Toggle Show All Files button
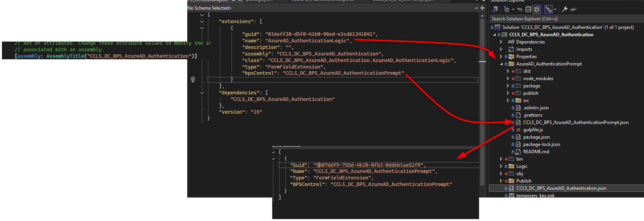The image size is (644, 221). click(x=537, y=9)
